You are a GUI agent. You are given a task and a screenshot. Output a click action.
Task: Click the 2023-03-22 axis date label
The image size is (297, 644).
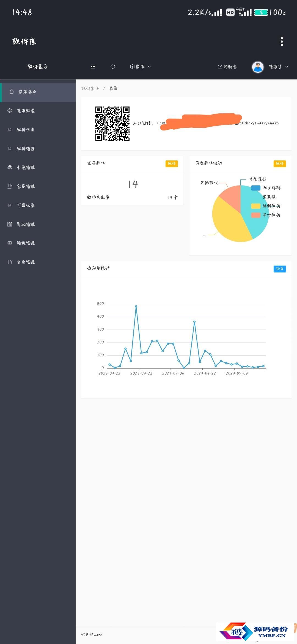pos(109,373)
